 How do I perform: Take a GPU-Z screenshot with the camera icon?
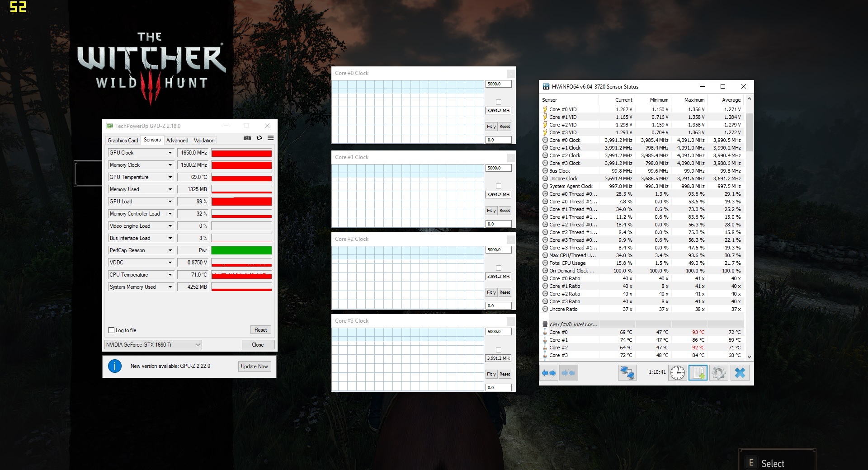(247, 138)
